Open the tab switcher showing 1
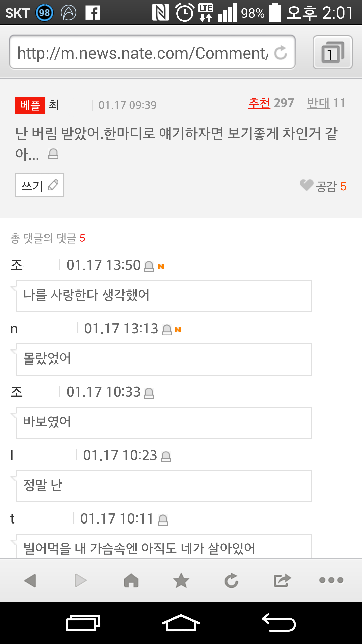 333,52
